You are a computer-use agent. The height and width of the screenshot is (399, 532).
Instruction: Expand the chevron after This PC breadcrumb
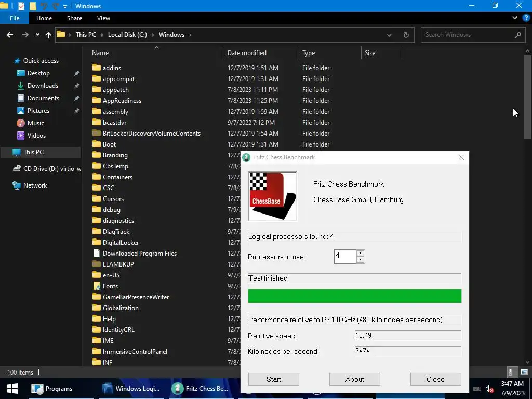[102, 35]
